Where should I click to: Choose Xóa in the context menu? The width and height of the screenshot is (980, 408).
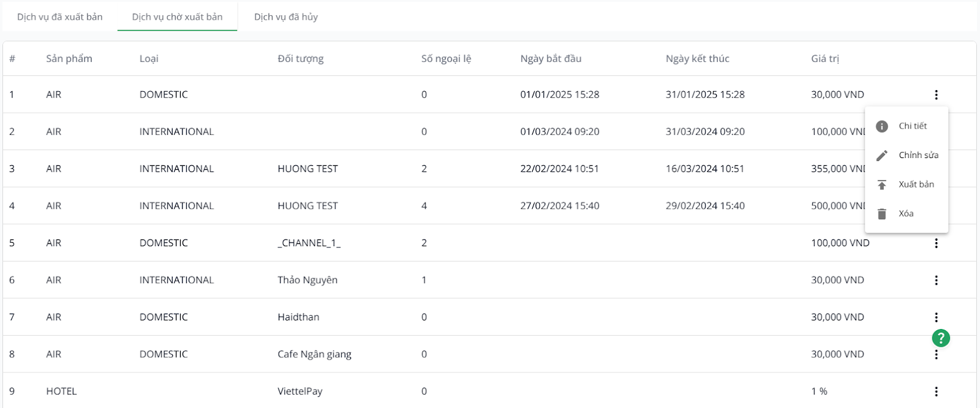pyautogui.click(x=906, y=214)
